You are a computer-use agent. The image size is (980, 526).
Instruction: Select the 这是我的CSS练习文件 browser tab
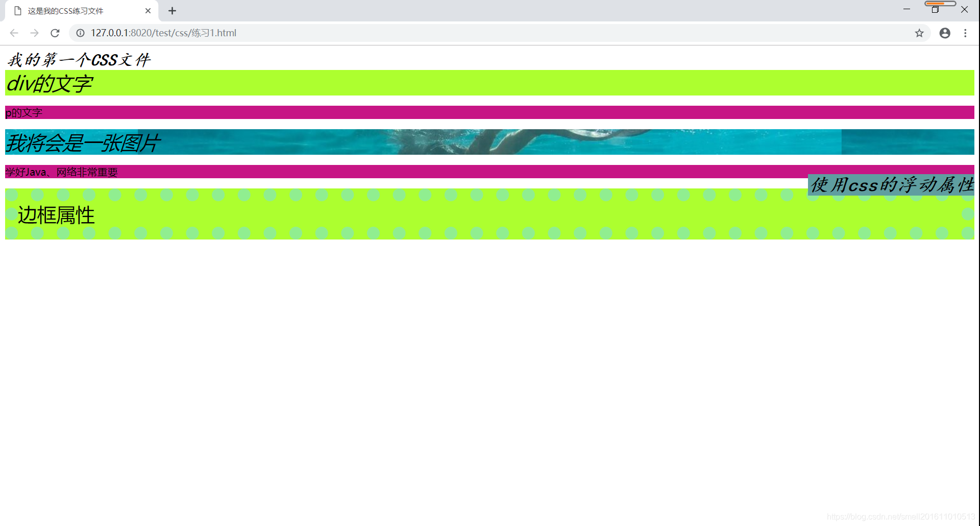[82, 11]
